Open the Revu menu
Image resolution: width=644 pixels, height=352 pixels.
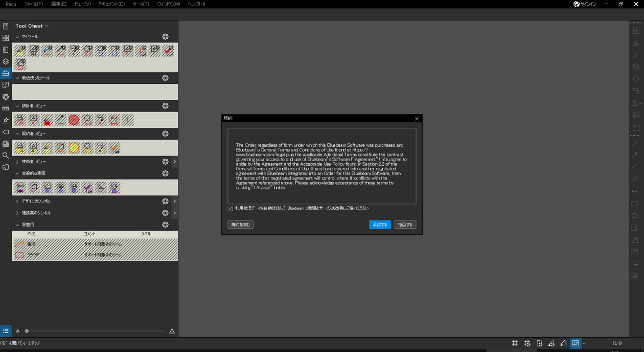pyautogui.click(x=10, y=4)
